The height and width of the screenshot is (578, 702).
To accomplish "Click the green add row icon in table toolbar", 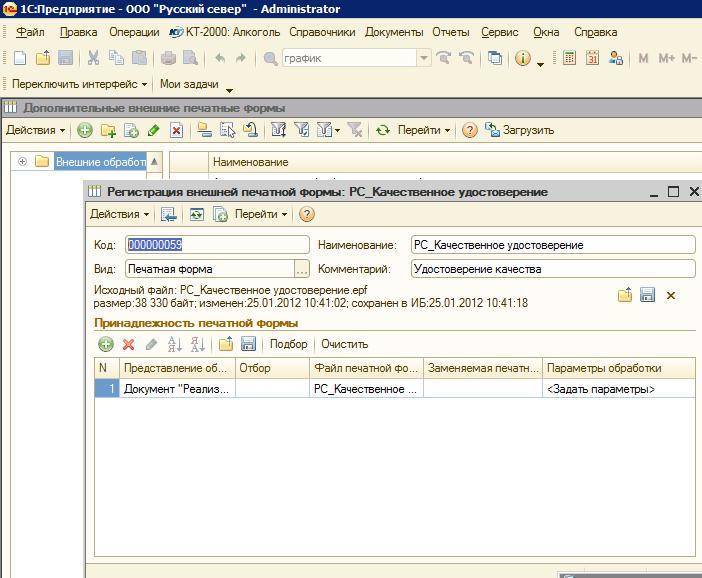I will pyautogui.click(x=105, y=344).
